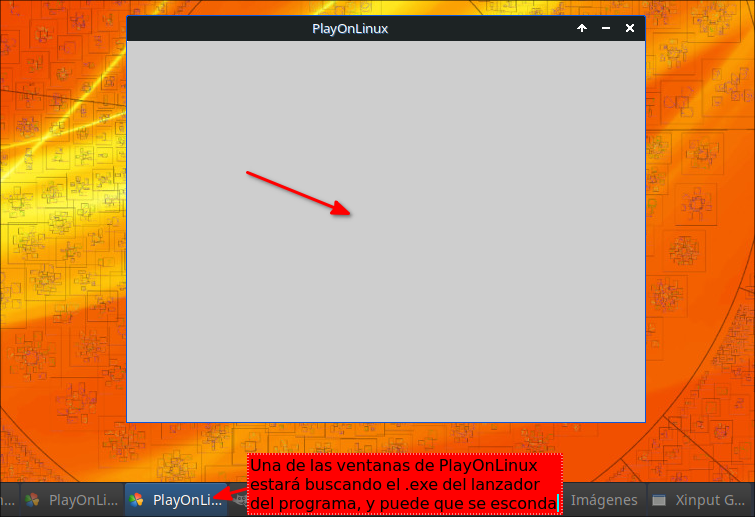Open the Xinput G... taskbar entry

(701, 500)
